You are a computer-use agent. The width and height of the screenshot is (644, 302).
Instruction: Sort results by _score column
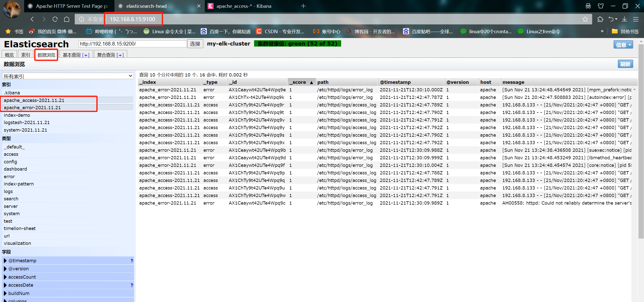click(x=301, y=82)
